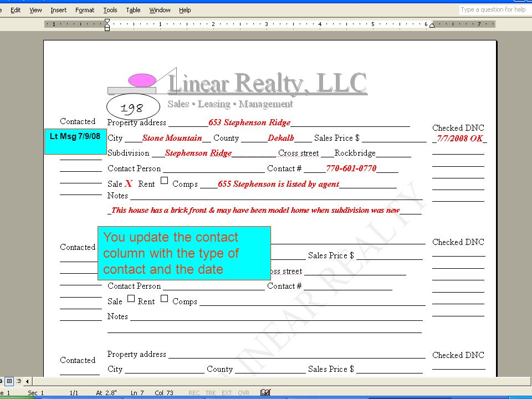Screen dimensions: 532x399
Task: Click 'Property address' label in third form
Action: [137, 354]
